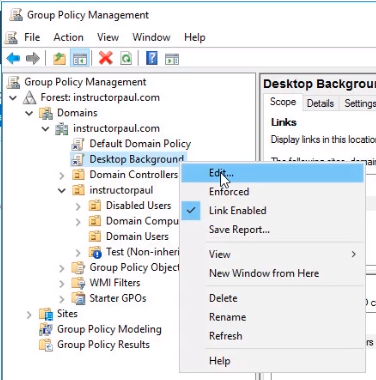The width and height of the screenshot is (376, 380).
Task: Click the Group Policy Objects folder icon
Action: (78, 267)
